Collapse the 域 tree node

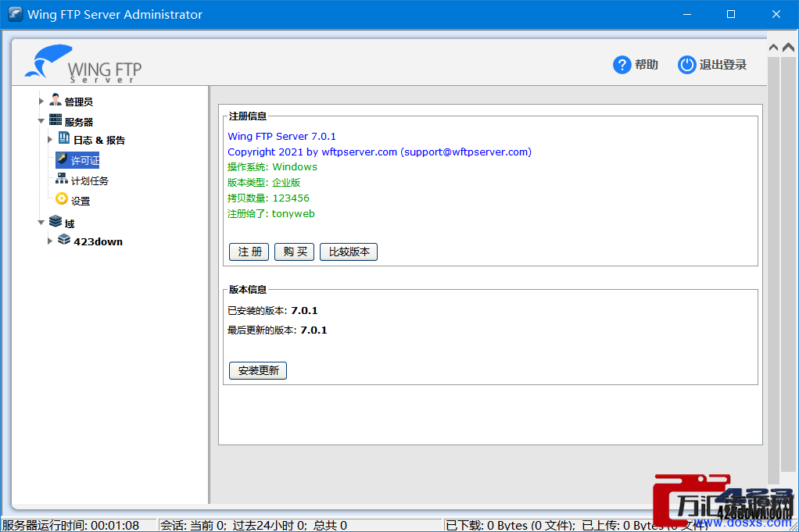(x=41, y=223)
